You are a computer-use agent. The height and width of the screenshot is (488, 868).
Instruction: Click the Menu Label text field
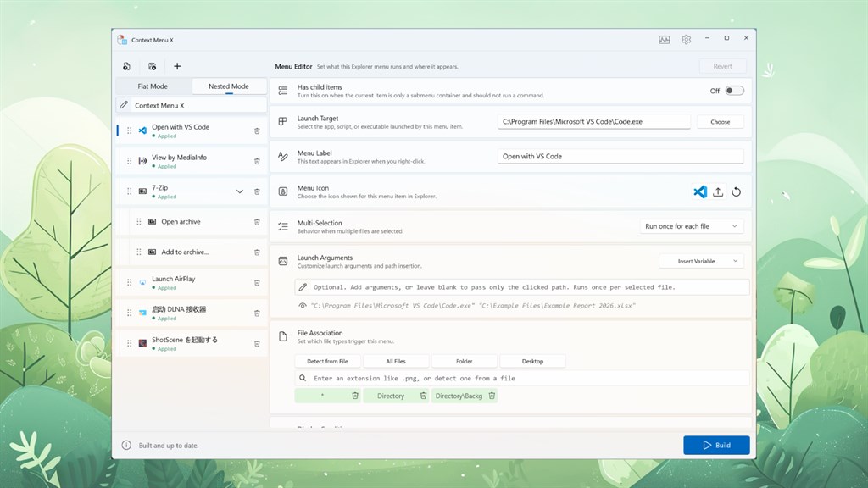(x=620, y=157)
